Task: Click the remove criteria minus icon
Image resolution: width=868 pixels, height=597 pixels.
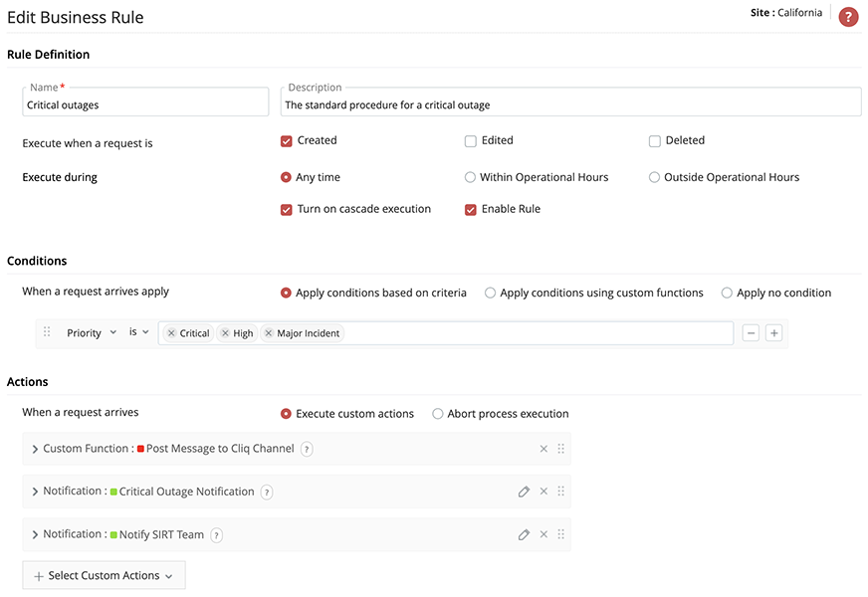Action: click(x=752, y=333)
